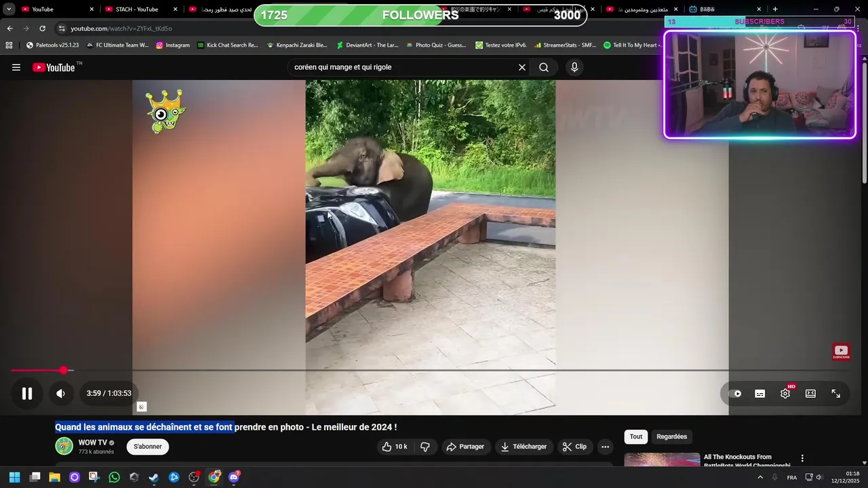Clear the search query with X
This screenshot has height=488, width=868.
(522, 67)
